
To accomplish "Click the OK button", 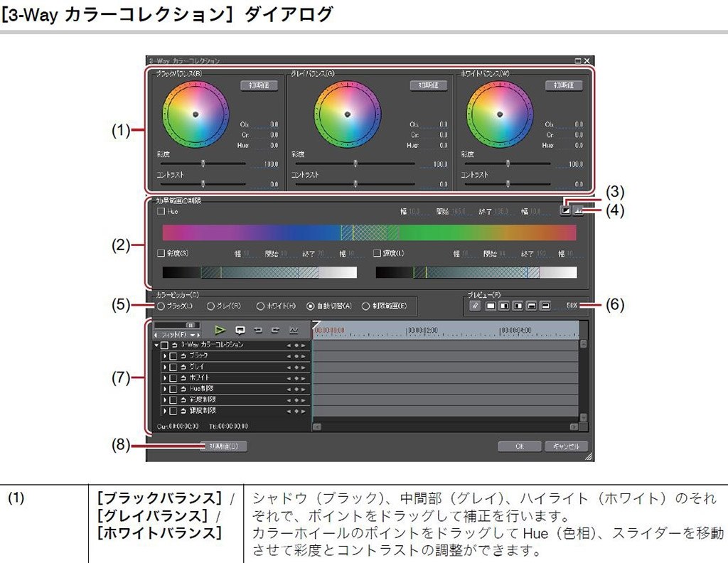I will tap(519, 446).
